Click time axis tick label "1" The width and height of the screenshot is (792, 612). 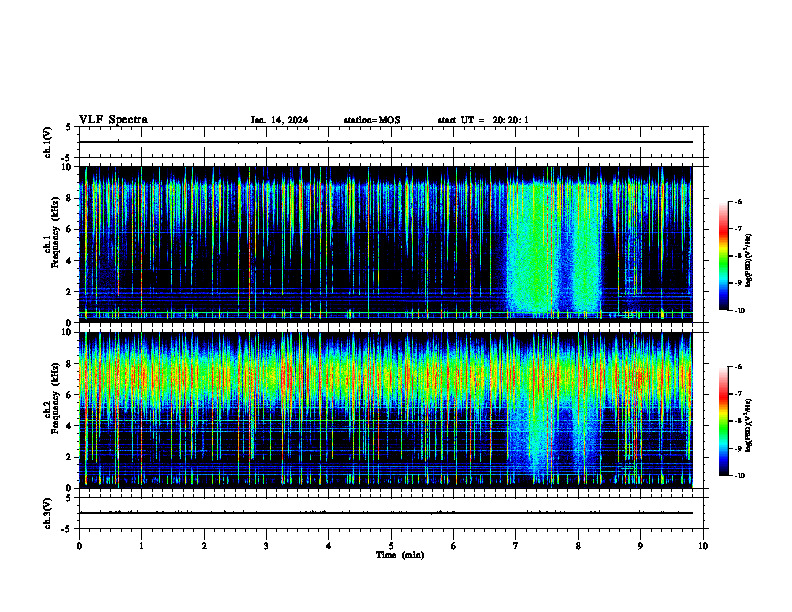tap(141, 546)
